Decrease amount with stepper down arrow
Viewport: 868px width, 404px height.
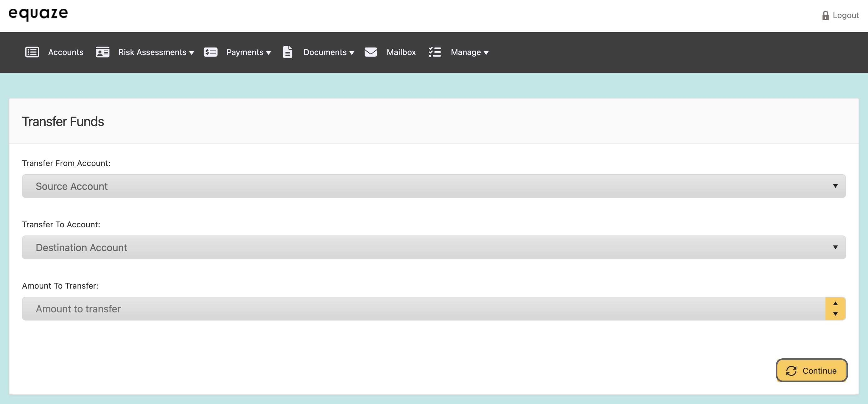[x=835, y=314]
